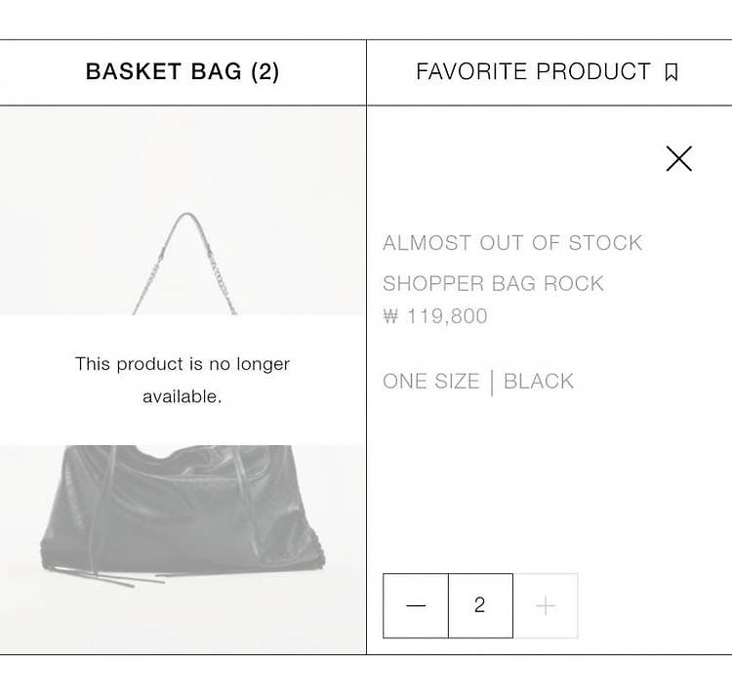Decrease quantity with the minus button

point(416,605)
